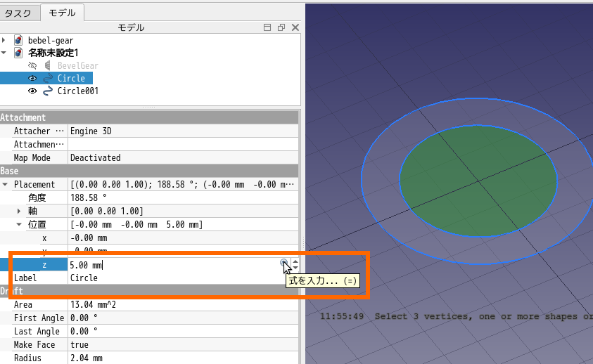This screenshot has width=593, height=364.
Task: Increase z position with up stepper arrow
Action: [x=295, y=261]
